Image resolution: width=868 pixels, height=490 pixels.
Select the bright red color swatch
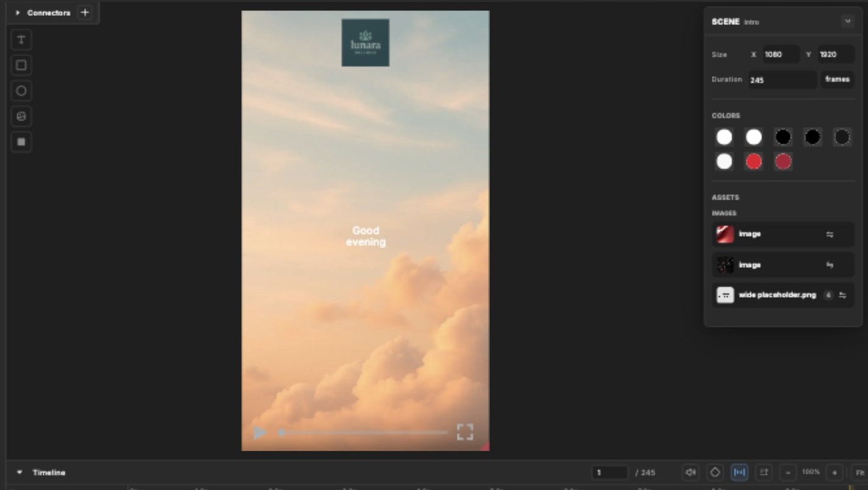(753, 161)
